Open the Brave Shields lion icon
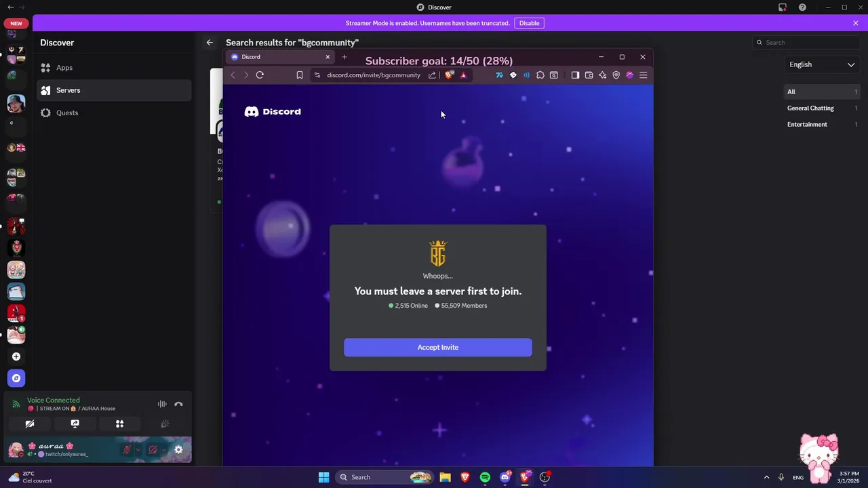This screenshot has height=488, width=868. coord(449,75)
